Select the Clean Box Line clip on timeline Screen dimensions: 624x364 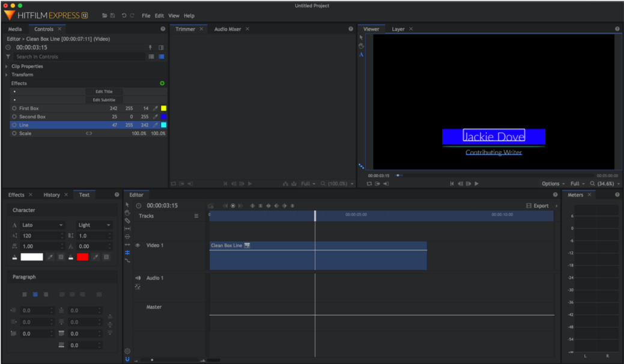(318, 255)
